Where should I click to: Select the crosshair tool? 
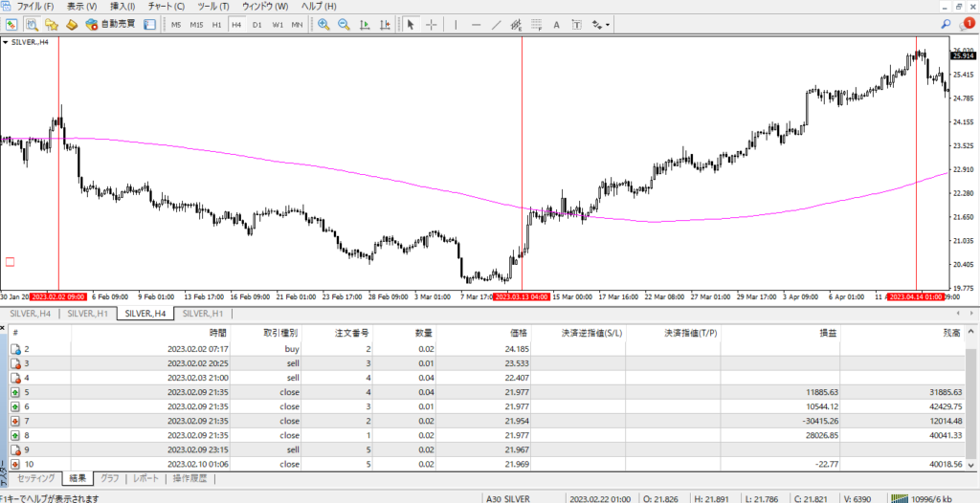click(431, 24)
